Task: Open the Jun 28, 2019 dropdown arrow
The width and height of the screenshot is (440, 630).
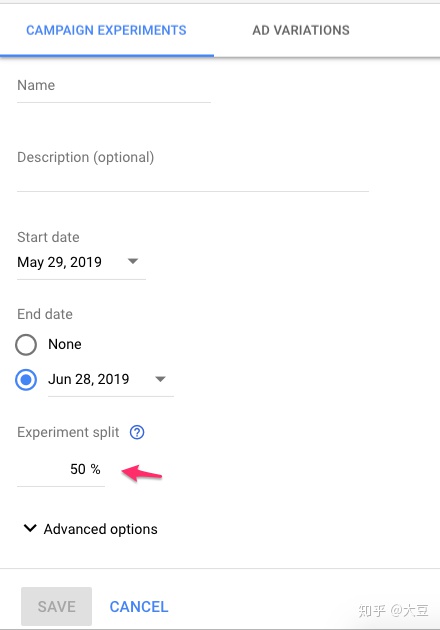Action: coord(160,379)
